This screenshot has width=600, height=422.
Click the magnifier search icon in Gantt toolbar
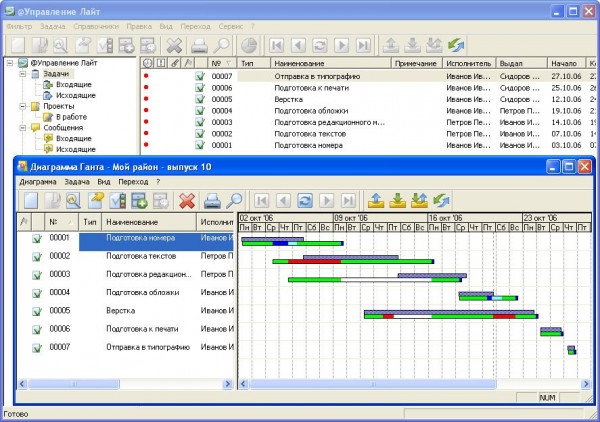pos(234,200)
